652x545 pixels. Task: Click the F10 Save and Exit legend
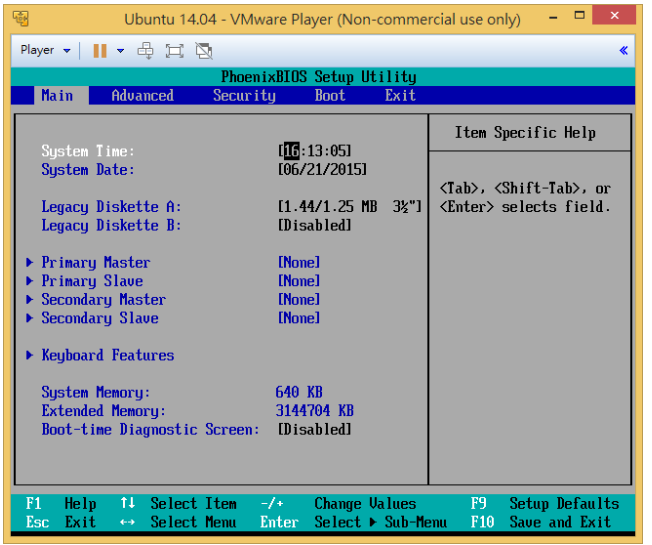click(x=541, y=522)
